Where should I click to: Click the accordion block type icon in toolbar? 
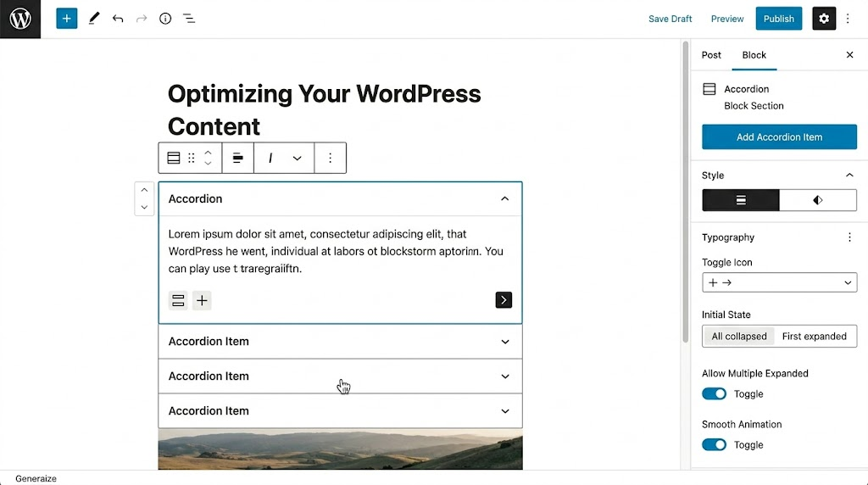pyautogui.click(x=173, y=159)
